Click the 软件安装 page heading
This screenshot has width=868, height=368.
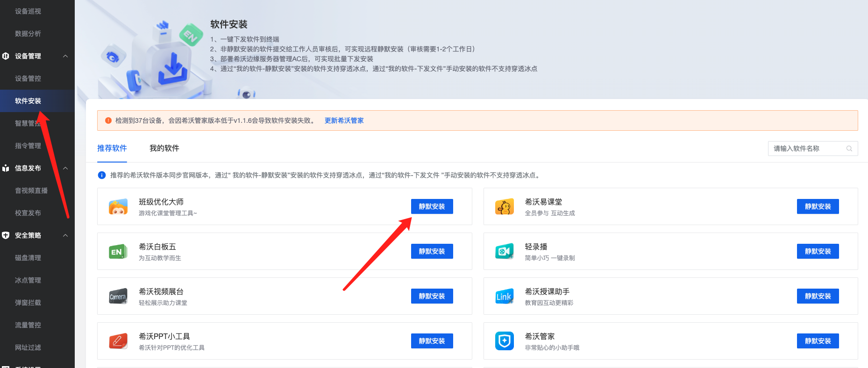(x=229, y=24)
